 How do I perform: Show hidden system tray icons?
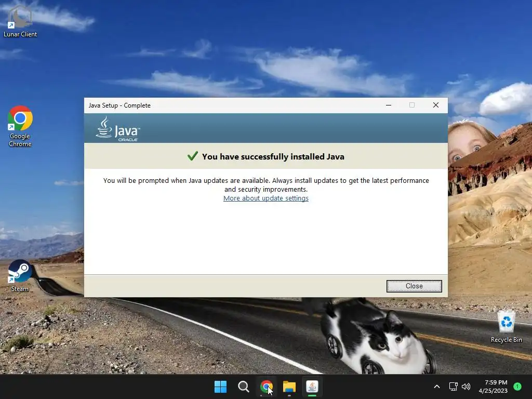tap(437, 387)
